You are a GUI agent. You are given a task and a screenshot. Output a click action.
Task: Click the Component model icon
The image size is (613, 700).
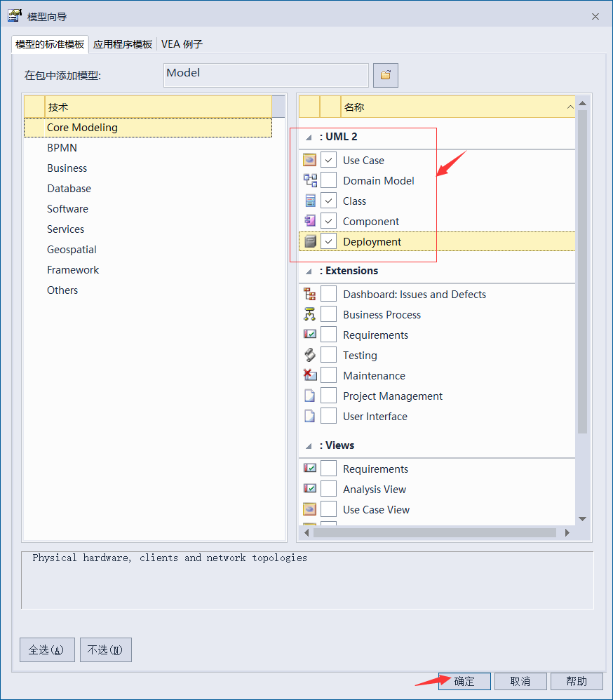[x=309, y=220]
